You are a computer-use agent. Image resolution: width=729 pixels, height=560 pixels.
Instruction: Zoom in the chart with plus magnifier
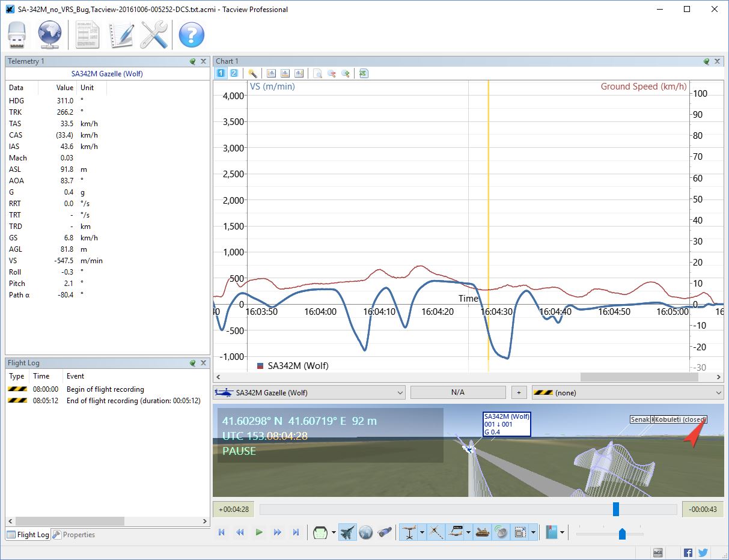346,73
